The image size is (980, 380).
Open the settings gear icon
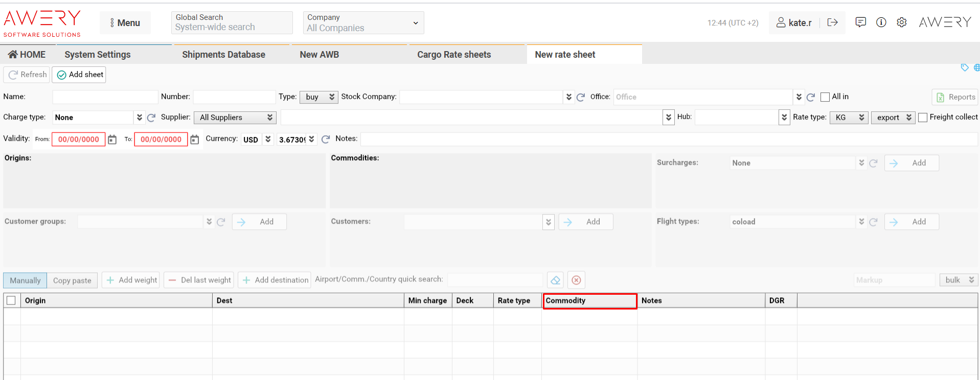(x=902, y=22)
